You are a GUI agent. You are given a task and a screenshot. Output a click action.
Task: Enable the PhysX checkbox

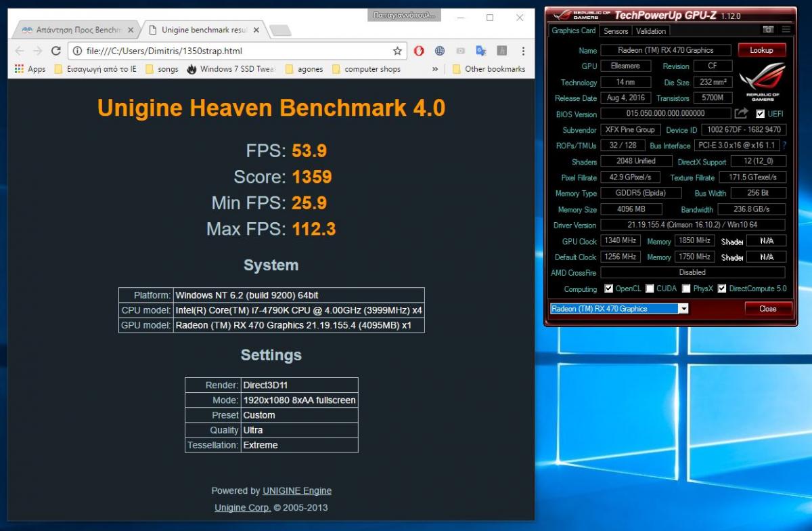pyautogui.click(x=687, y=289)
